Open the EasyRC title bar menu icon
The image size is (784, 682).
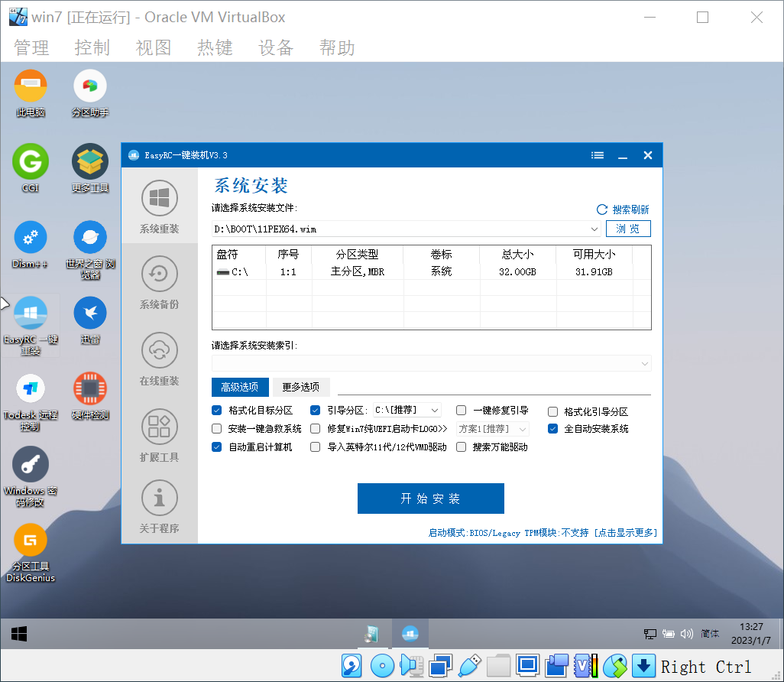598,155
